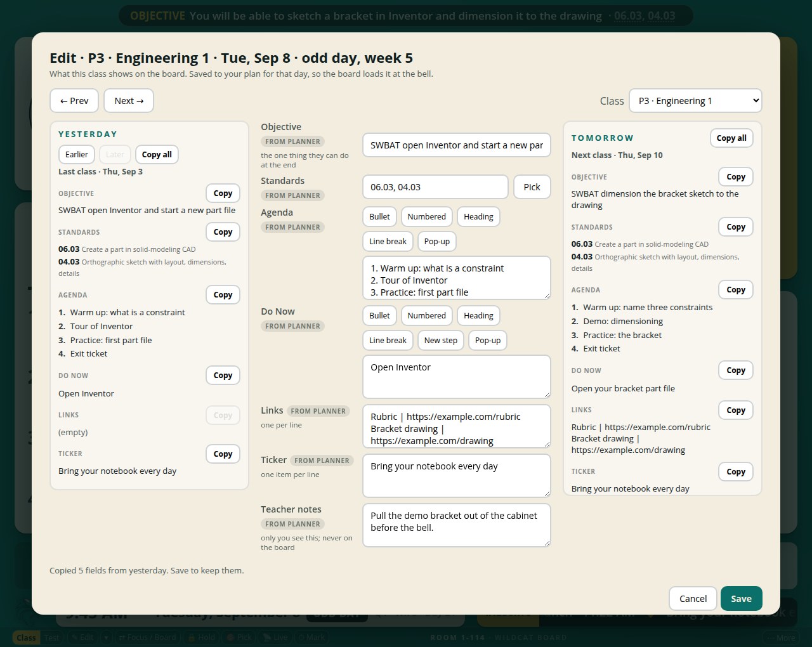Copy tomorrow's Objective
The width and height of the screenshot is (812, 647).
tap(736, 177)
